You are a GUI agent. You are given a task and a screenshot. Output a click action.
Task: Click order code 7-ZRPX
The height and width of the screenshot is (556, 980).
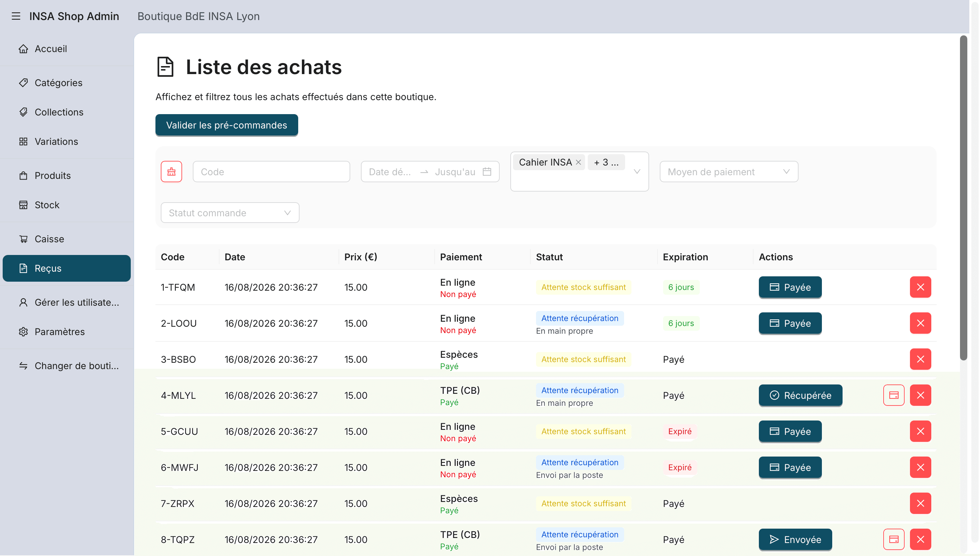point(177,503)
